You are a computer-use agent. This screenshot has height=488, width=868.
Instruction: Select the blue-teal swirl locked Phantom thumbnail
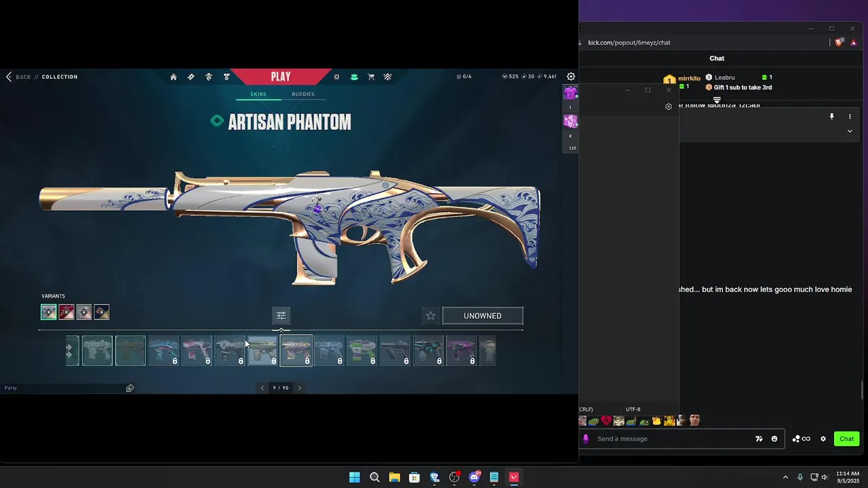pyautogui.click(x=163, y=350)
